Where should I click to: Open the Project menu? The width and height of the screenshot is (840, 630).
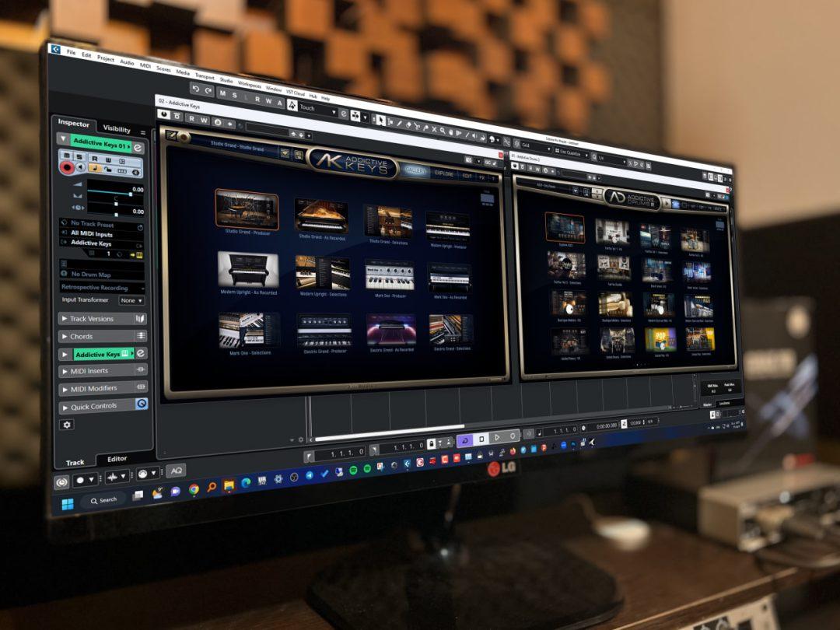(106, 58)
